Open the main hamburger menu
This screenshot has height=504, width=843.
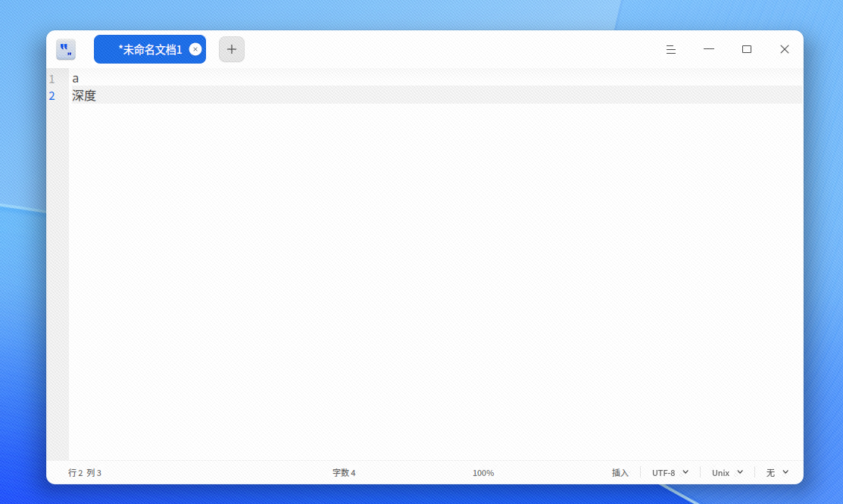671,49
